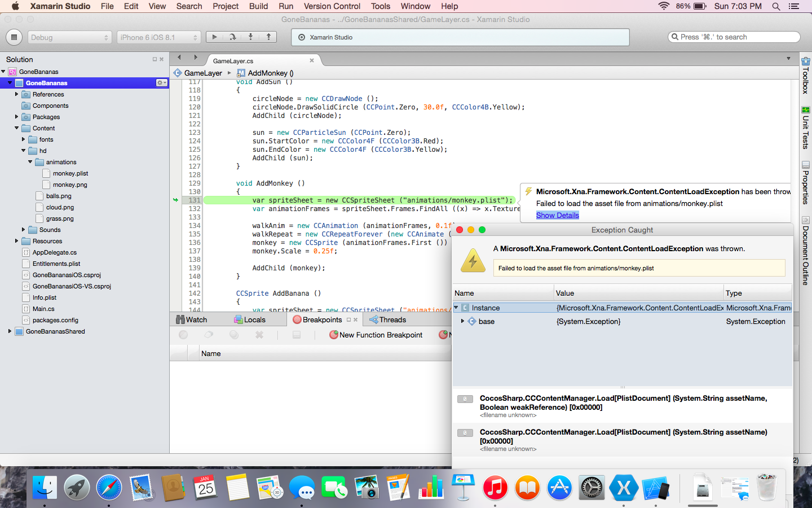Switch to the Threads pad tab
The height and width of the screenshot is (508, 812).
pyautogui.click(x=388, y=319)
